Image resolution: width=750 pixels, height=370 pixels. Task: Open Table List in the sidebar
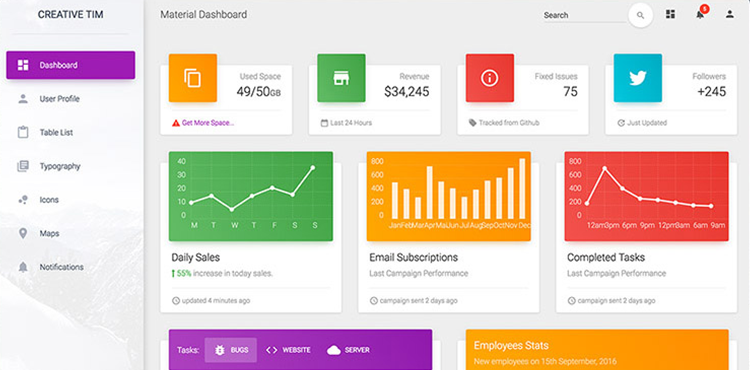pyautogui.click(x=71, y=132)
